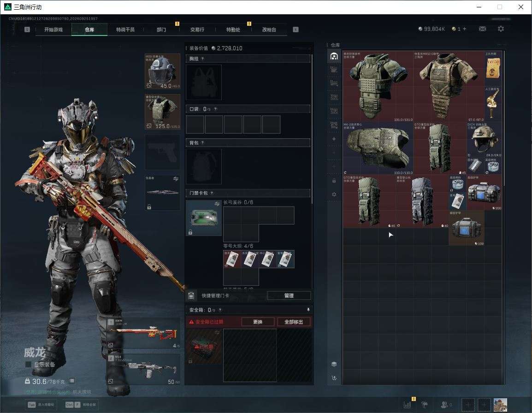Image resolution: width=532 pixels, height=413 pixels.
Task: Select the keycard case item
Action: 204,218
